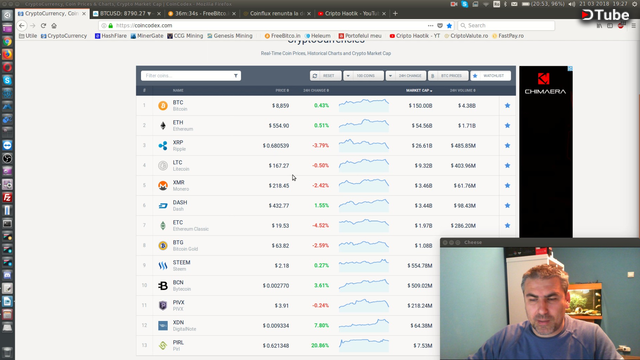Click the Reset button
The height and width of the screenshot is (360, 640).
coord(325,76)
